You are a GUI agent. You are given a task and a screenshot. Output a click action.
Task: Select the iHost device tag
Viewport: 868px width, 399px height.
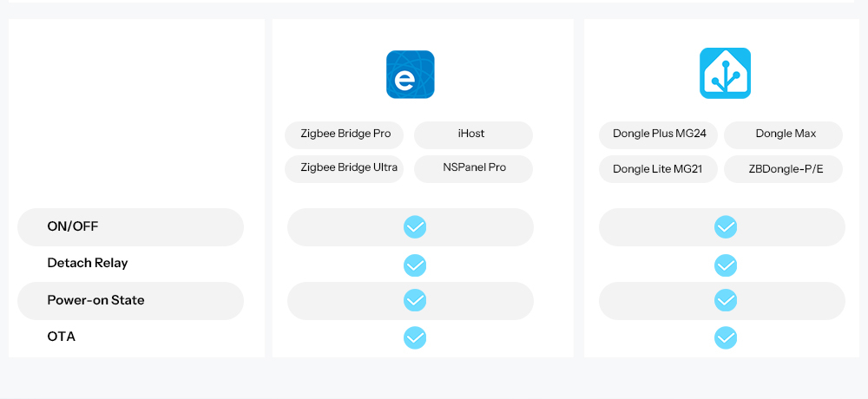point(472,134)
